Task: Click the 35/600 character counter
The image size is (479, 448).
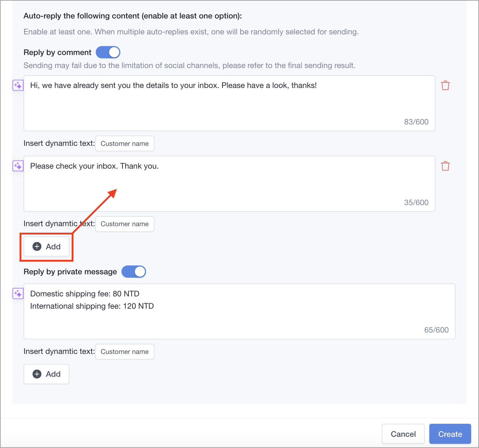Action: [x=416, y=203]
